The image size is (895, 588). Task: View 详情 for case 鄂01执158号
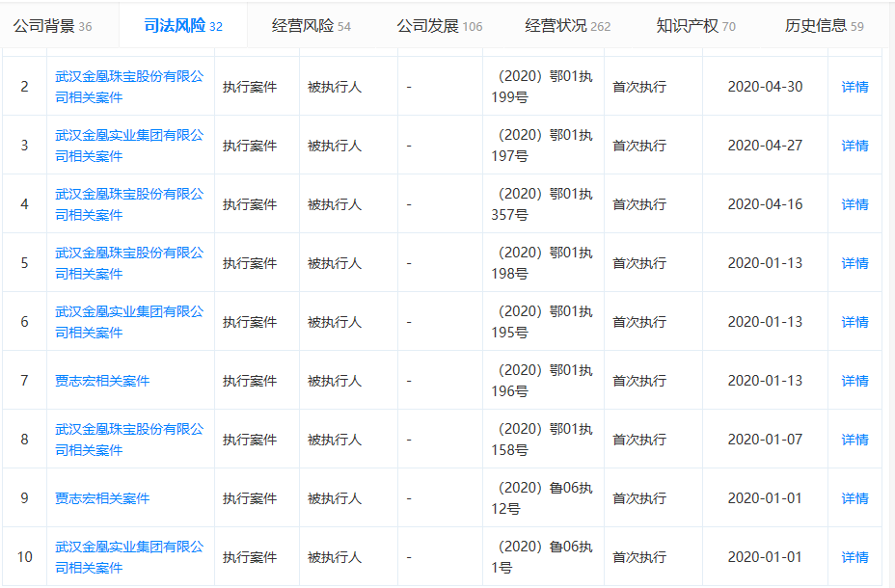[x=854, y=440]
